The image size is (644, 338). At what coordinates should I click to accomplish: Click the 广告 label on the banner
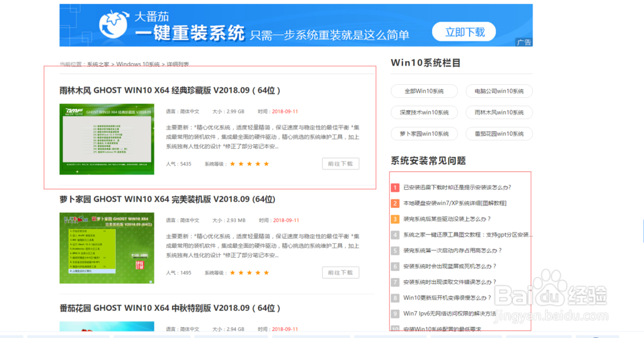pos(524,42)
